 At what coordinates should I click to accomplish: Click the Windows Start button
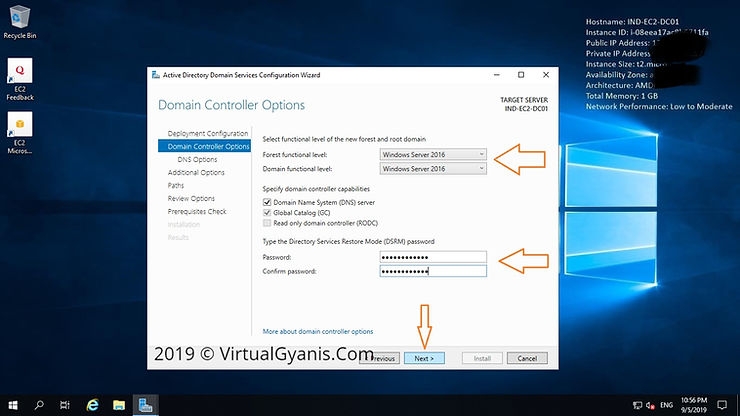(13, 405)
